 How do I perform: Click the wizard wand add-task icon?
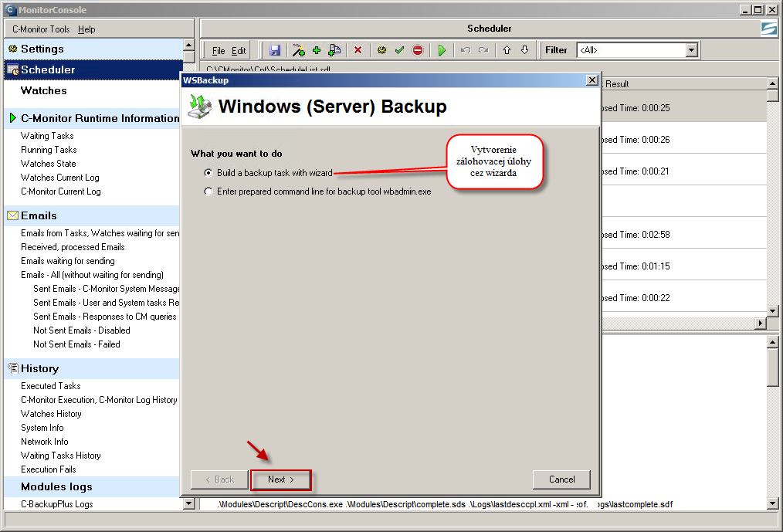coord(299,50)
